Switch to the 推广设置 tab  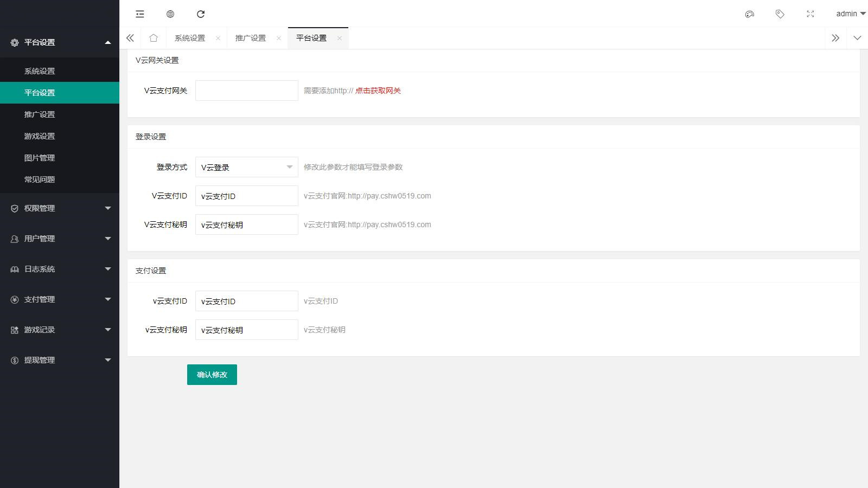coord(251,38)
